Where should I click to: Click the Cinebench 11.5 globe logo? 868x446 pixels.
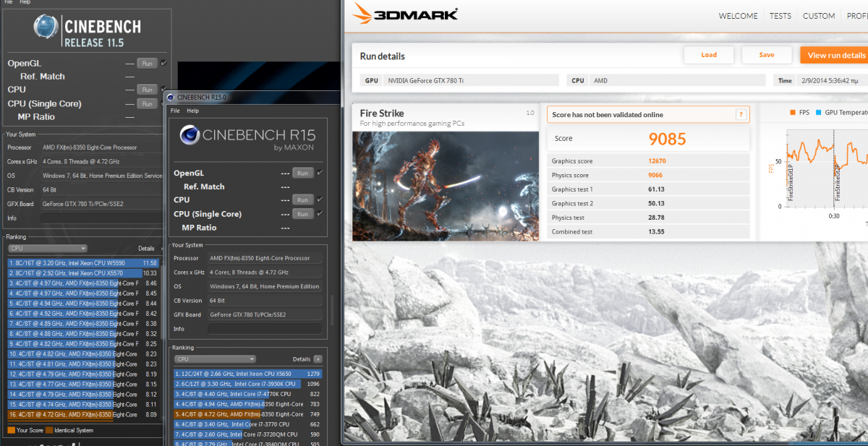click(x=46, y=27)
